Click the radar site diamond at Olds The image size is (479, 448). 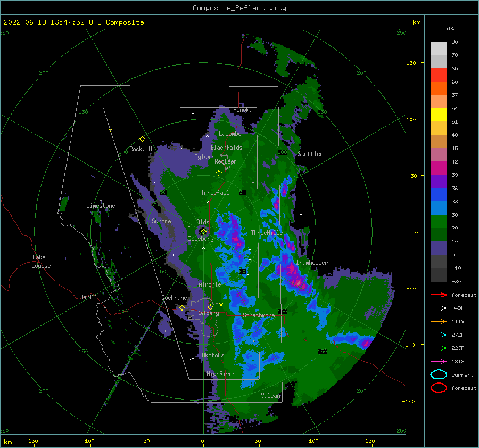tap(203, 232)
